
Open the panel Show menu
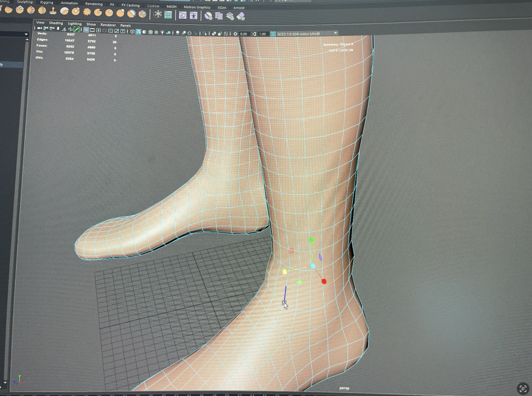[x=91, y=24]
